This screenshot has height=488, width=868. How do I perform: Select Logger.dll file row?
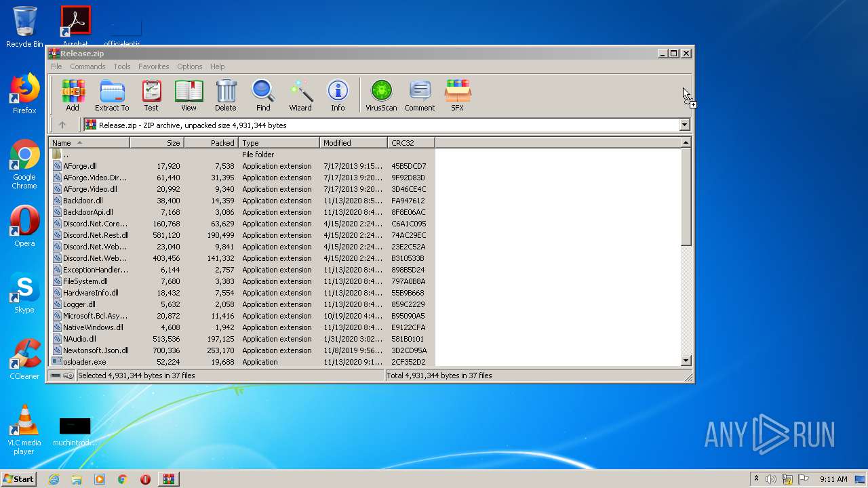pos(241,304)
